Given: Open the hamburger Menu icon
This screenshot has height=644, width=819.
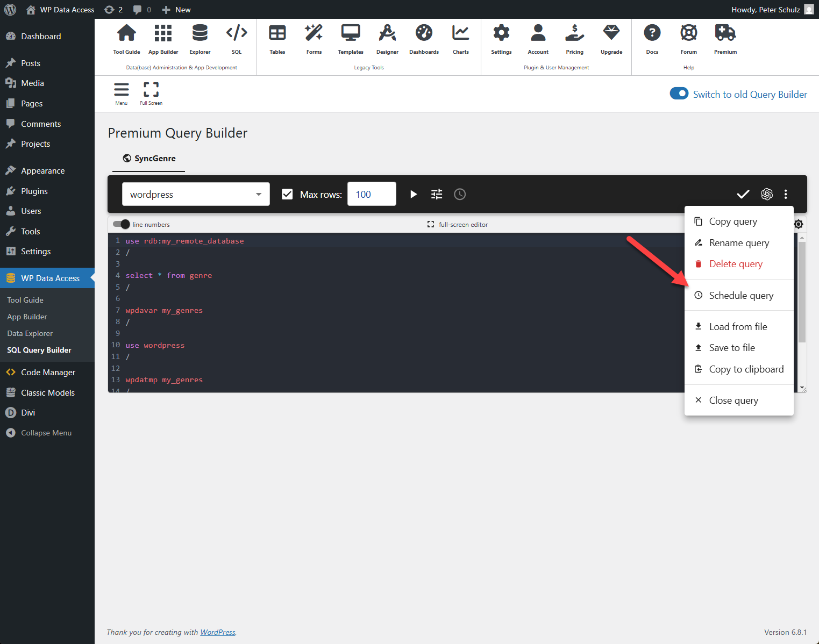Looking at the screenshot, I should [122, 89].
